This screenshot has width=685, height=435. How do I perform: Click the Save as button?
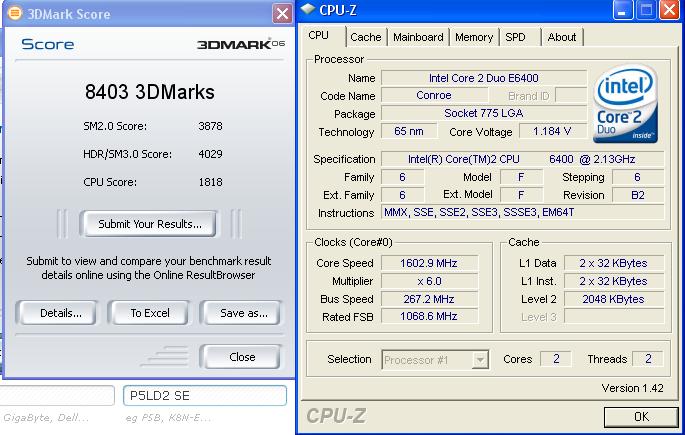click(243, 313)
